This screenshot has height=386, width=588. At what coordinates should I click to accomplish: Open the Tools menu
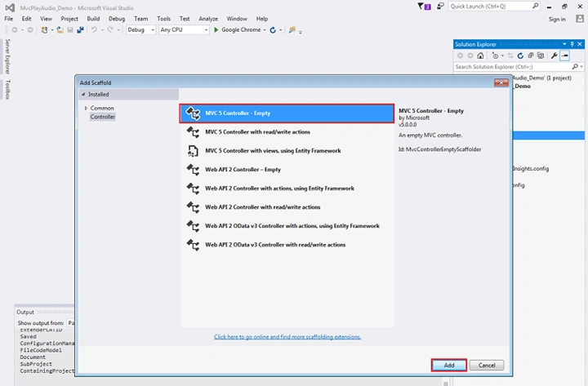163,19
